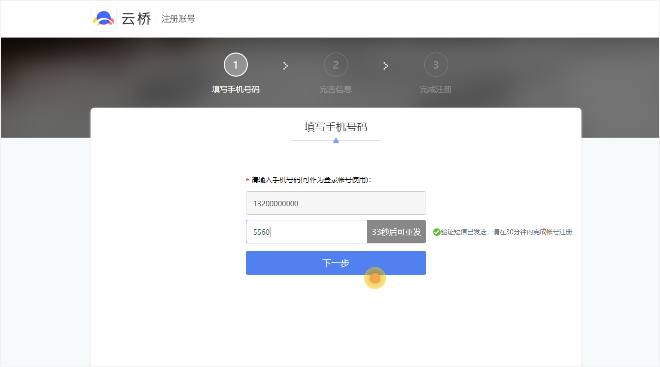This screenshot has width=660, height=367.
Task: Click the 下一步 next step button
Action: (x=336, y=263)
